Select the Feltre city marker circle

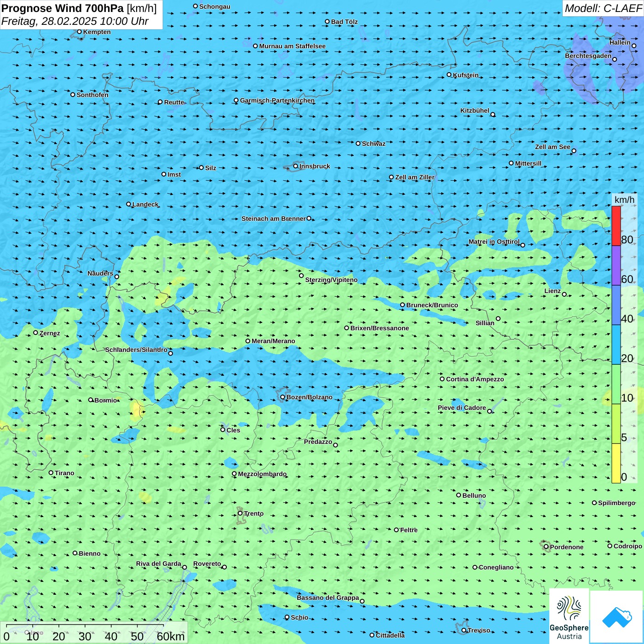[x=397, y=530]
